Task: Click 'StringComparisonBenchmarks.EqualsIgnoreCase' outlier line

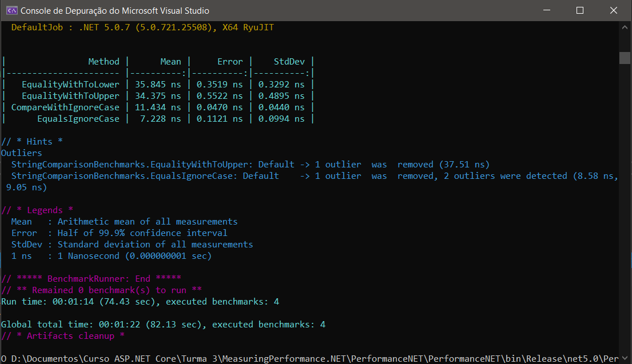Action: pyautogui.click(x=315, y=176)
